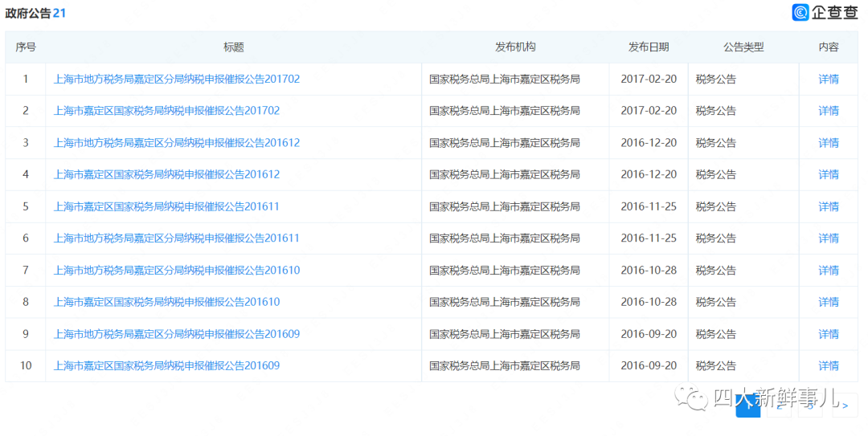
Task: Select the date 2016-11-25 in row 5
Action: pyautogui.click(x=649, y=206)
